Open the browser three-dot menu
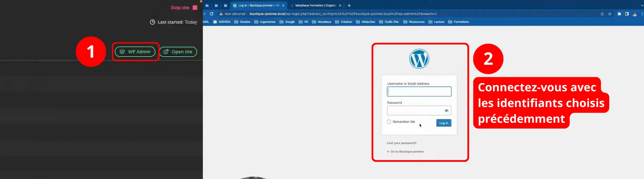 point(643,14)
